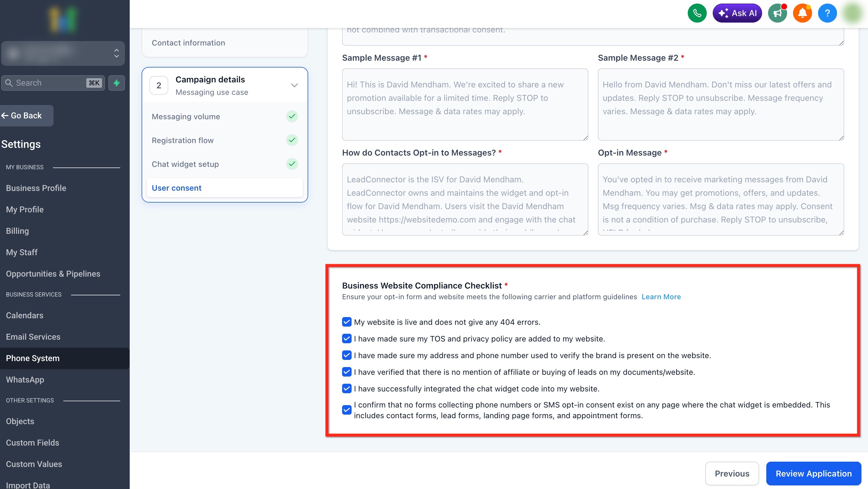The height and width of the screenshot is (489, 868).
Task: Select the User consent step
Action: (225, 188)
